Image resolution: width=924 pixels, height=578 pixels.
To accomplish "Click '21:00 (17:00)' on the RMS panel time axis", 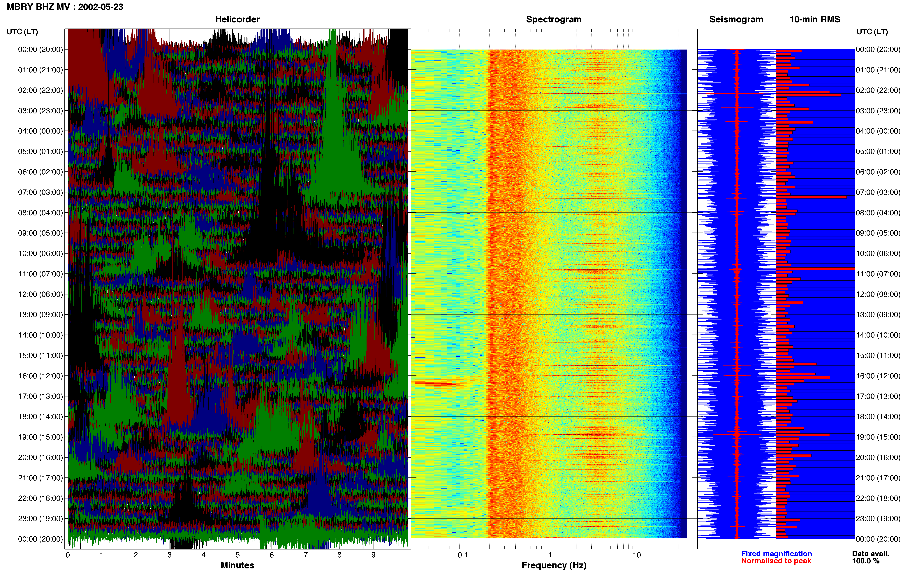I will point(878,478).
